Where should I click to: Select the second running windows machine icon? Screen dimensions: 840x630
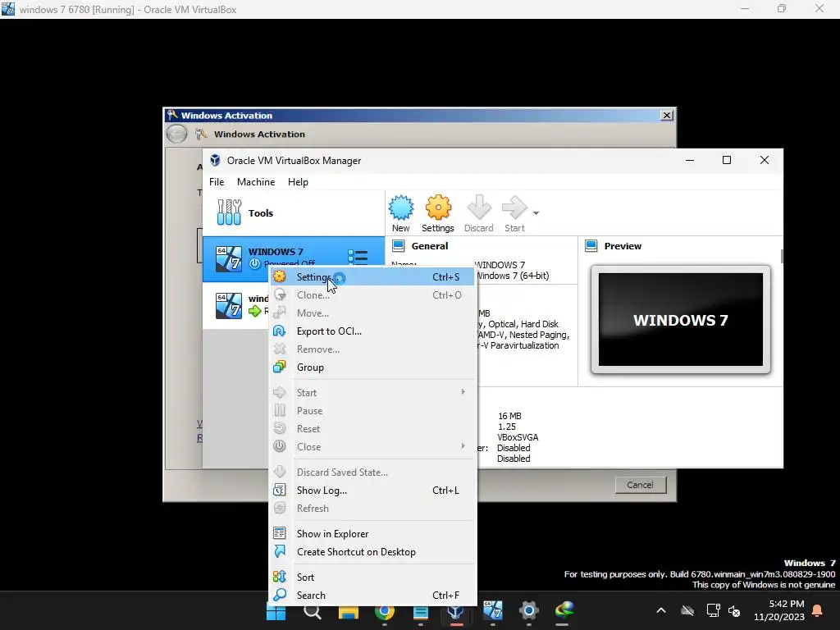click(x=229, y=305)
